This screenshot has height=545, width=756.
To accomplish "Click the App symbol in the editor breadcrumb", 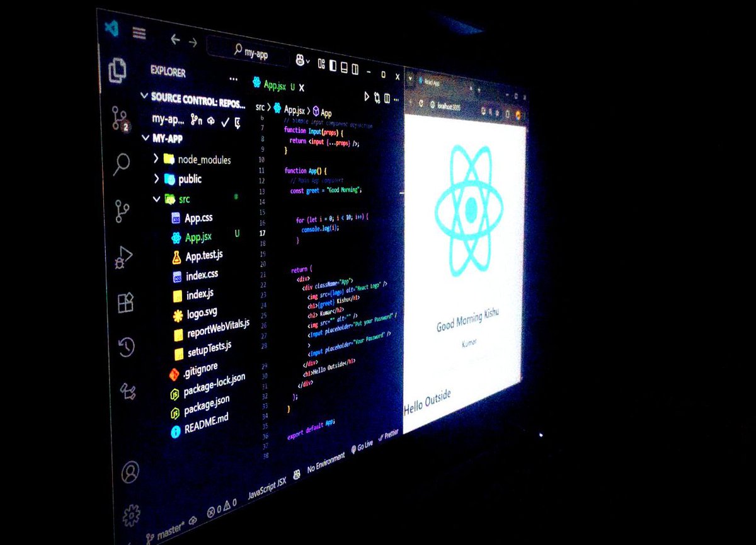I will (322, 113).
